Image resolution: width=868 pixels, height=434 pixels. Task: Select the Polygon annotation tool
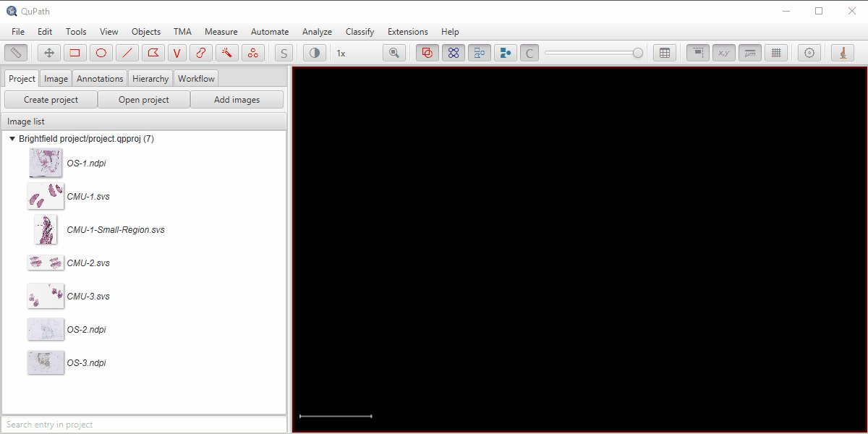[x=153, y=53]
